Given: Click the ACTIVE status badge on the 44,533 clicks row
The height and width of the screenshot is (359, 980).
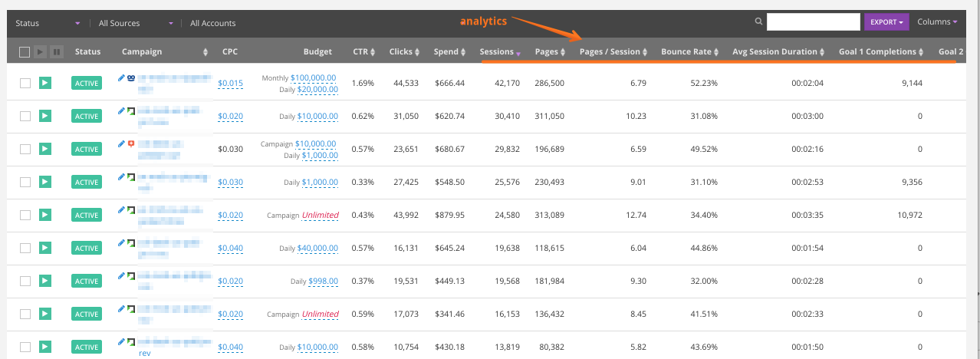Looking at the screenshot, I should (87, 83).
